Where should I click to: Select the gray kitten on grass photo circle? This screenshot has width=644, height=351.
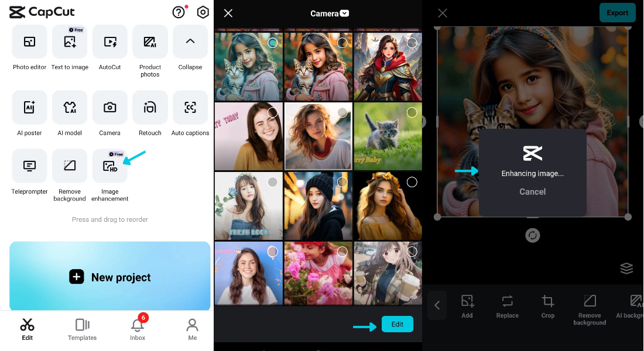(412, 112)
